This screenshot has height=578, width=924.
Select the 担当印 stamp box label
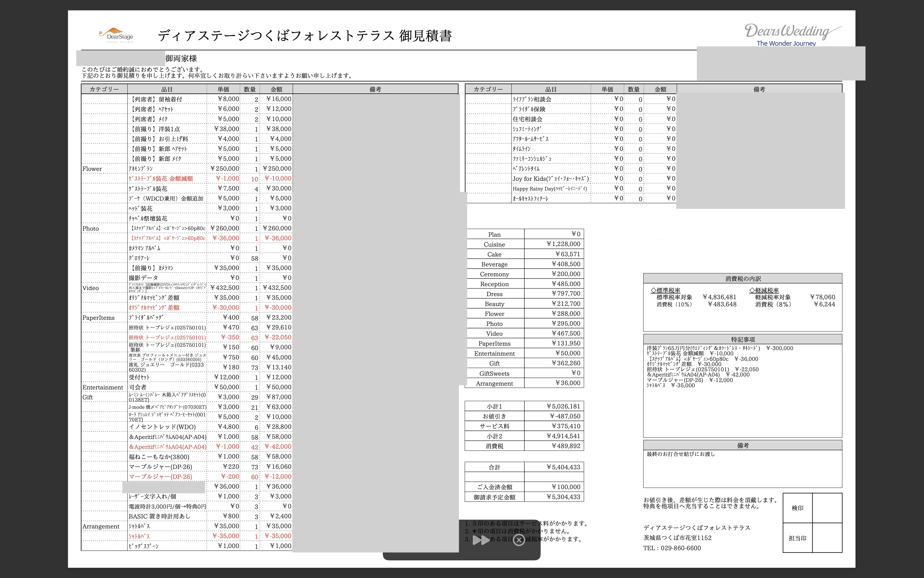pyautogui.click(x=797, y=538)
